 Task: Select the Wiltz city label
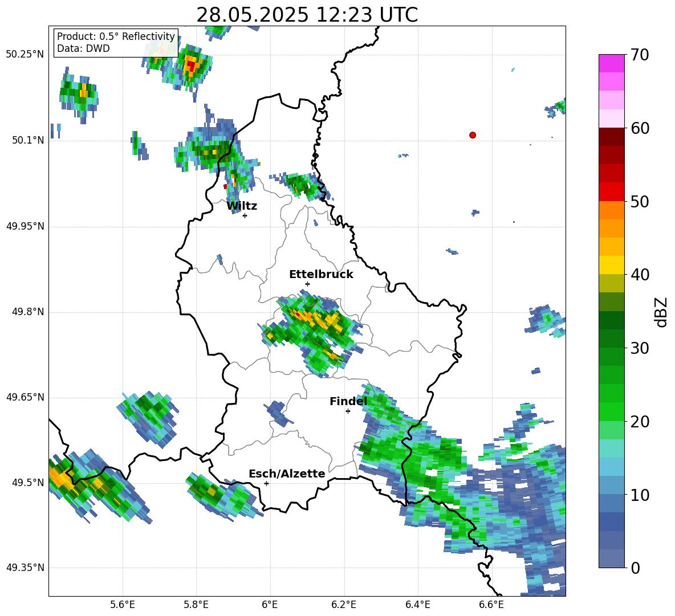(x=242, y=206)
